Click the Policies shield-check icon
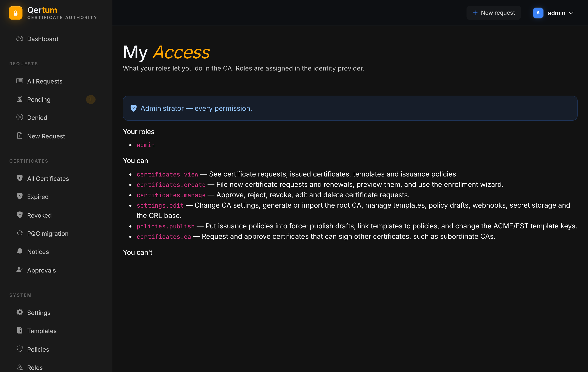Viewport: 588px width, 372px height. tap(19, 349)
